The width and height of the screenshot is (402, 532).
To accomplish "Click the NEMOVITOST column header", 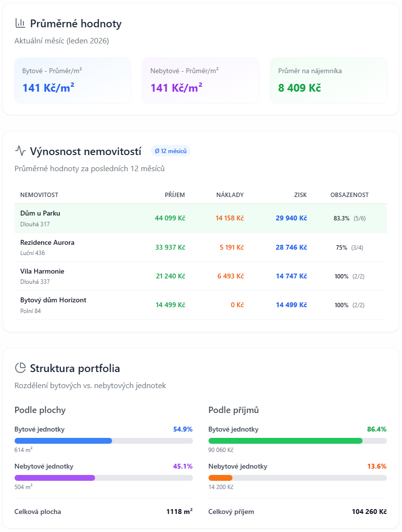I will point(38,195).
